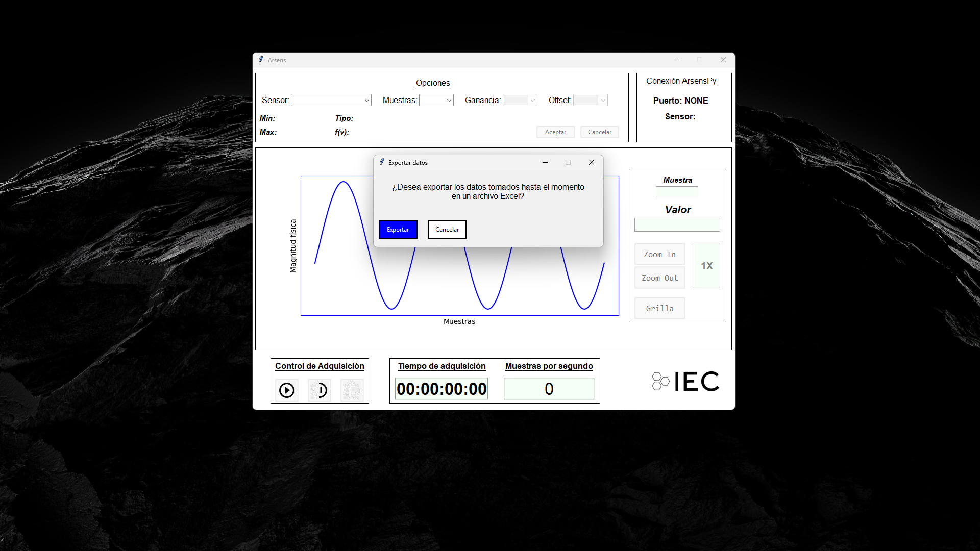Click the Valor input field
This screenshot has width=980, height=551.
click(x=677, y=225)
